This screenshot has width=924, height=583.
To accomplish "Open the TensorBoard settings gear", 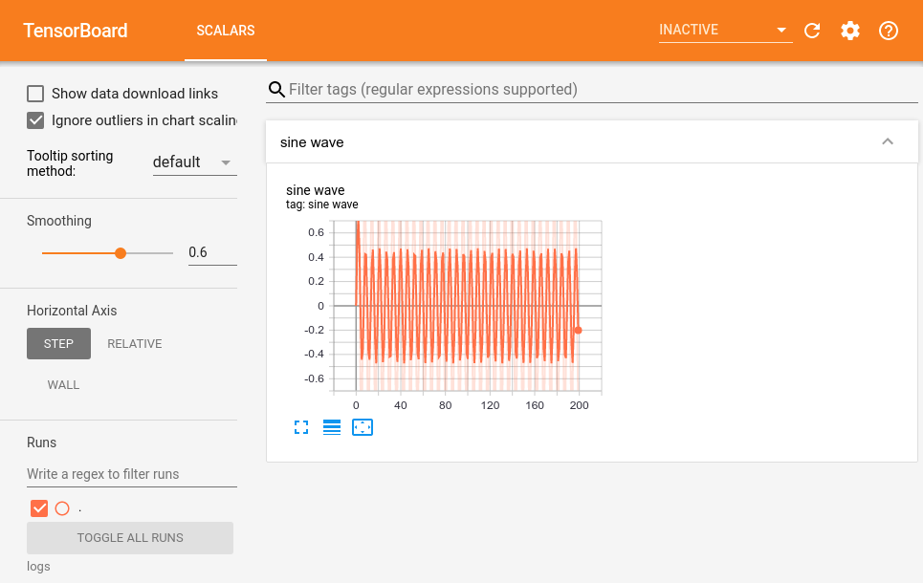I will pos(850,31).
